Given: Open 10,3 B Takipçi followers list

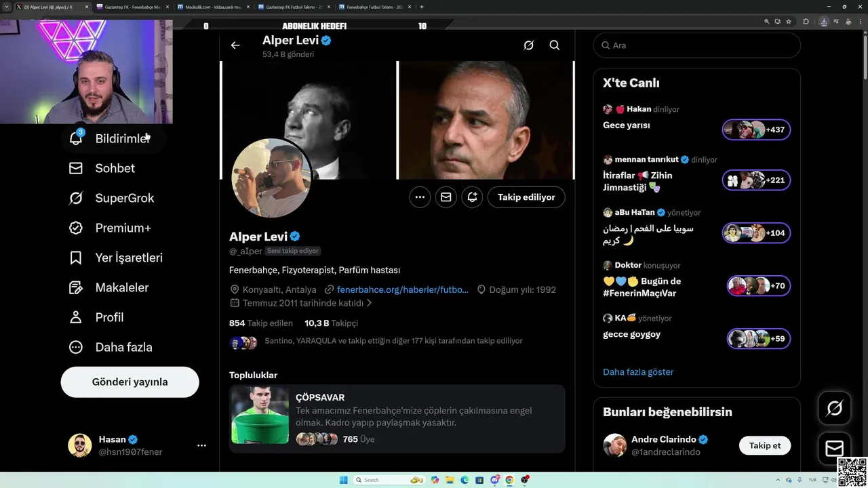Looking at the screenshot, I should coord(331,323).
